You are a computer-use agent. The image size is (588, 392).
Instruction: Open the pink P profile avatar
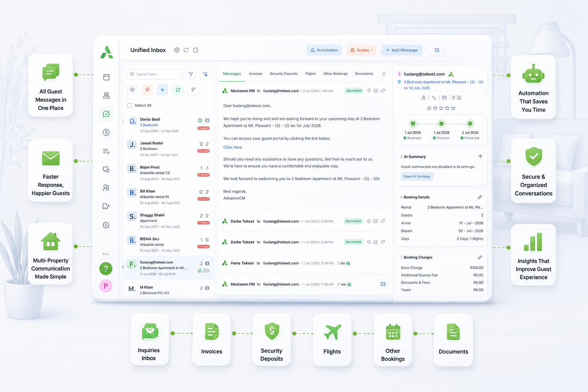(106, 286)
